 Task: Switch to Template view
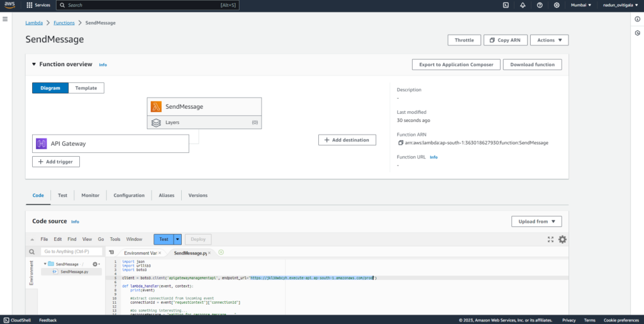tap(86, 88)
